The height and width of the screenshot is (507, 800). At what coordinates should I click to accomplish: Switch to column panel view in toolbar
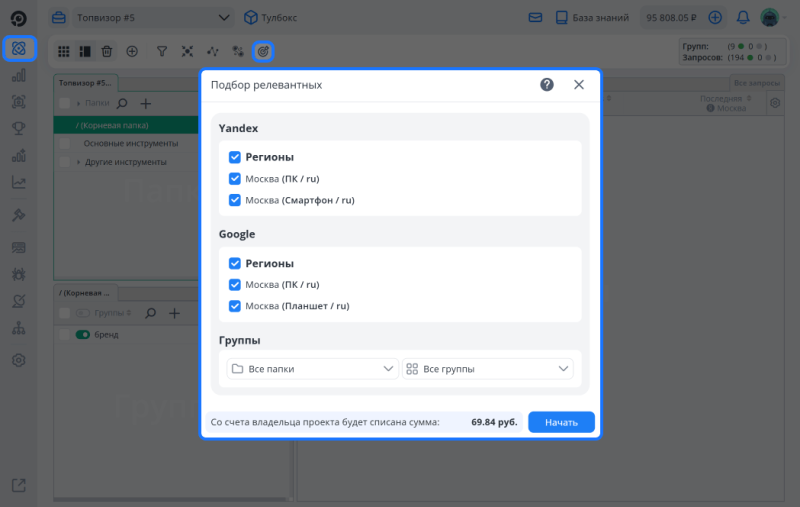[85, 52]
